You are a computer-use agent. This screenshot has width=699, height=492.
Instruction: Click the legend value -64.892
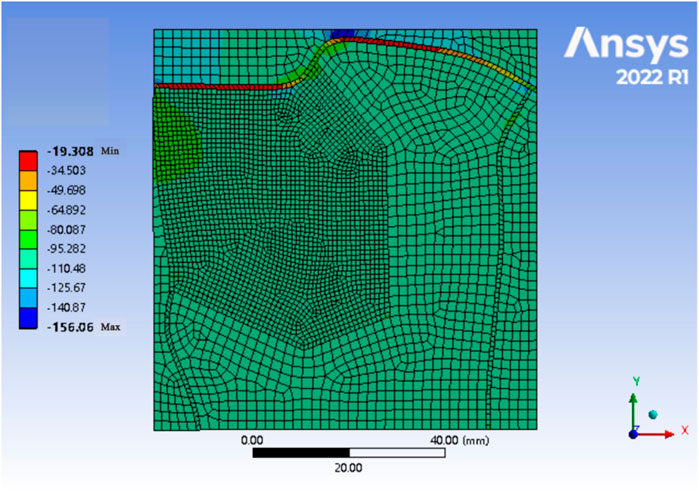pyautogui.click(x=66, y=210)
